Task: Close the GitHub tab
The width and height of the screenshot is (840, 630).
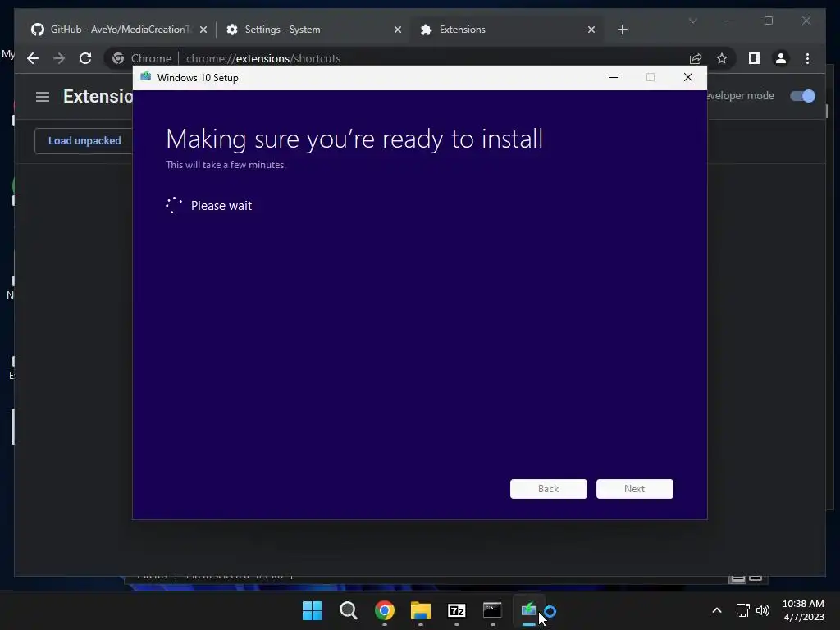Action: click(203, 30)
